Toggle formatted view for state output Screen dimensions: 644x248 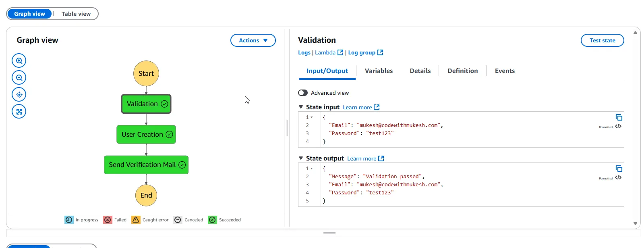618,178
